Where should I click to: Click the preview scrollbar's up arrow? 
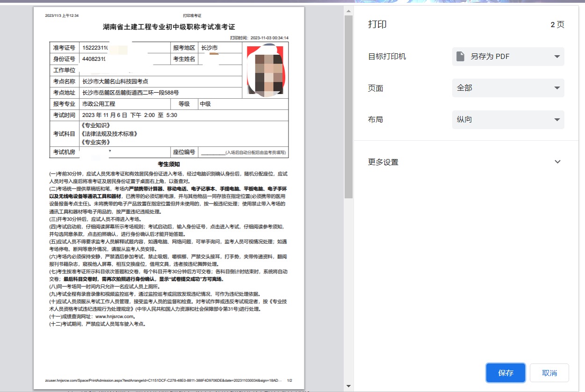pos(348,10)
